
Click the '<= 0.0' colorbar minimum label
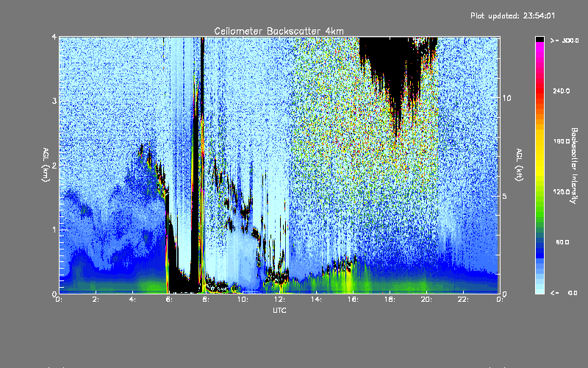[564, 292]
